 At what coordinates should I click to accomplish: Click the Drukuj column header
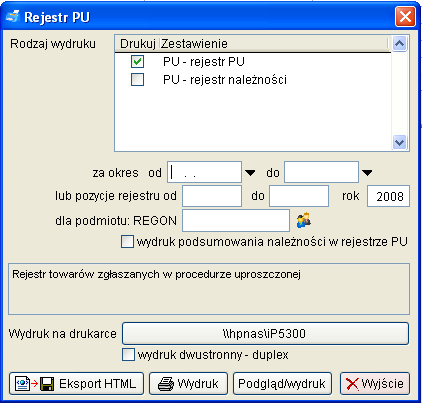pos(138,44)
